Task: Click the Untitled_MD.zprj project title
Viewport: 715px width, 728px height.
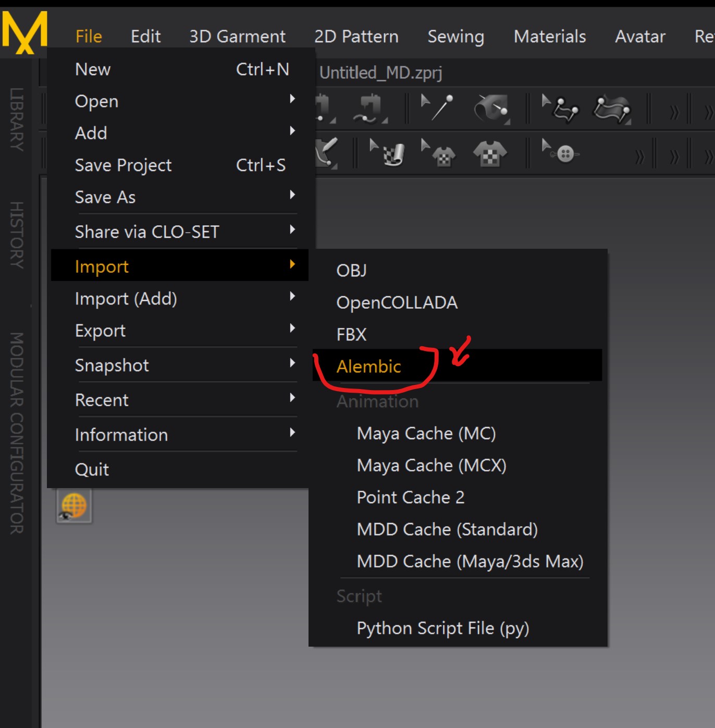Action: point(380,73)
